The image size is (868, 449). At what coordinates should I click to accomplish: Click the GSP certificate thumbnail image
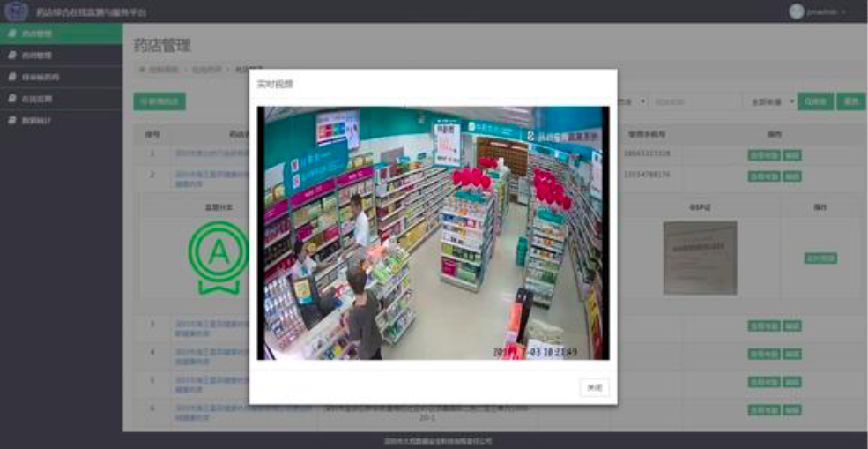(700, 257)
